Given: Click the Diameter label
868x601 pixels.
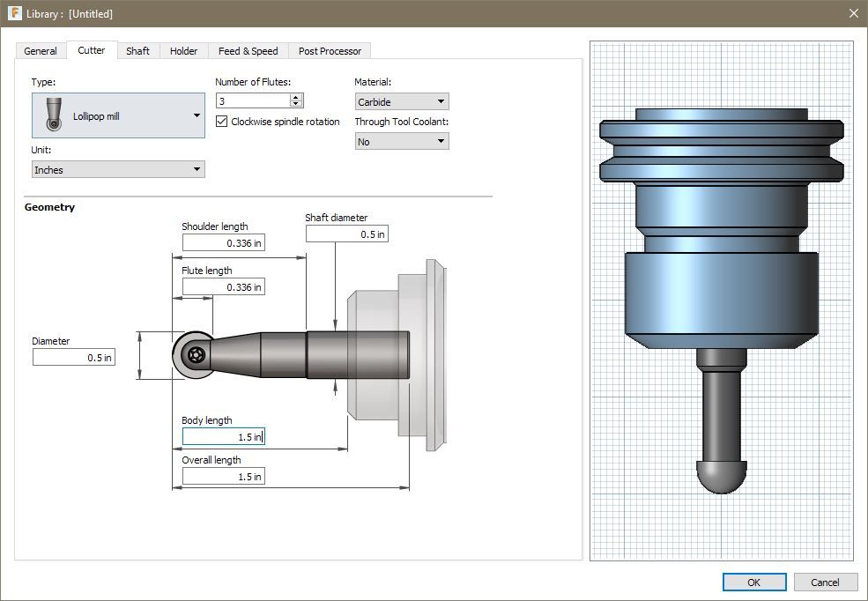Looking at the screenshot, I should pos(50,341).
